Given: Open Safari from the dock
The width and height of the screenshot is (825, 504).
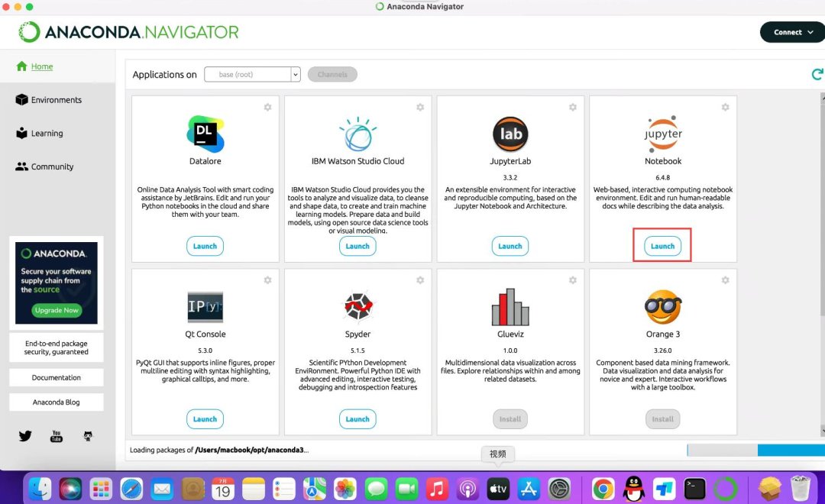Looking at the screenshot, I should pyautogui.click(x=131, y=489).
